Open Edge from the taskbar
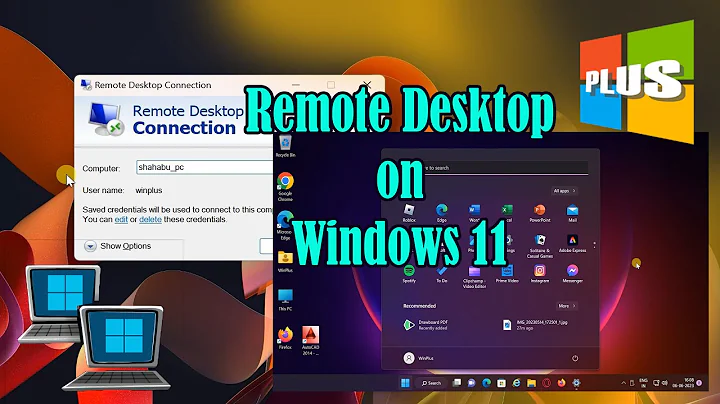 (486, 383)
